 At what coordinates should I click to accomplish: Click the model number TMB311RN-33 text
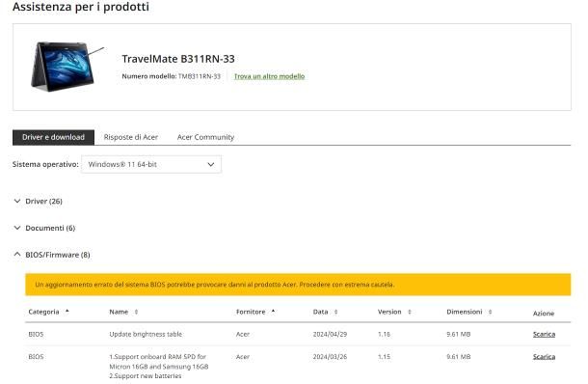click(x=200, y=76)
